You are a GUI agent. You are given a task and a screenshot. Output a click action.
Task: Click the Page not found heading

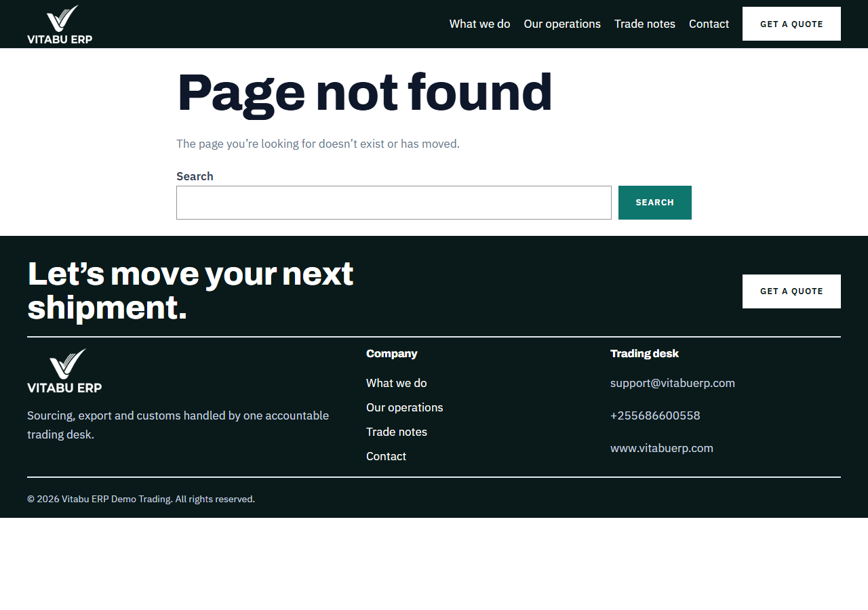pyautogui.click(x=365, y=94)
